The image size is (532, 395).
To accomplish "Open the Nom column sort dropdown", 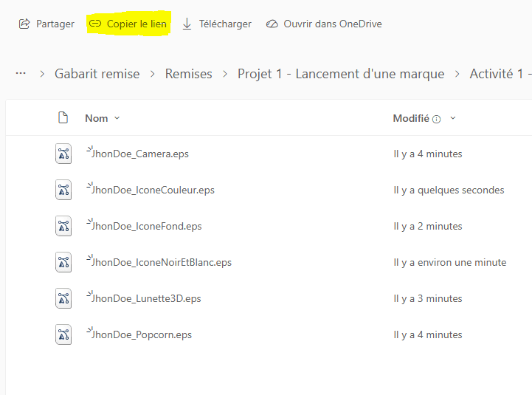I will 117,118.
